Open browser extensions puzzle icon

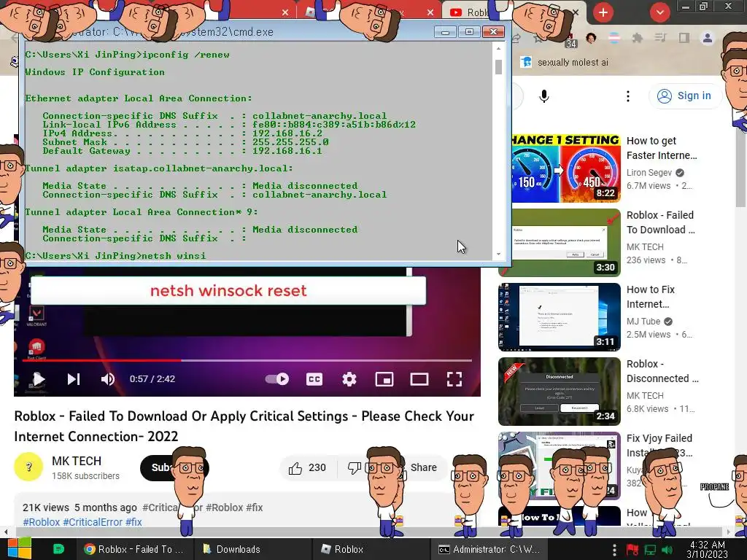[637, 38]
